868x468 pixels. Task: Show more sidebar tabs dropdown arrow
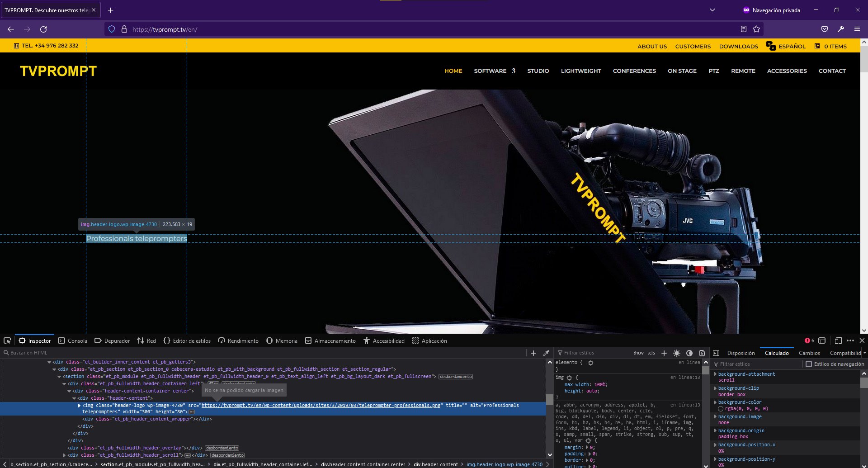(864, 353)
